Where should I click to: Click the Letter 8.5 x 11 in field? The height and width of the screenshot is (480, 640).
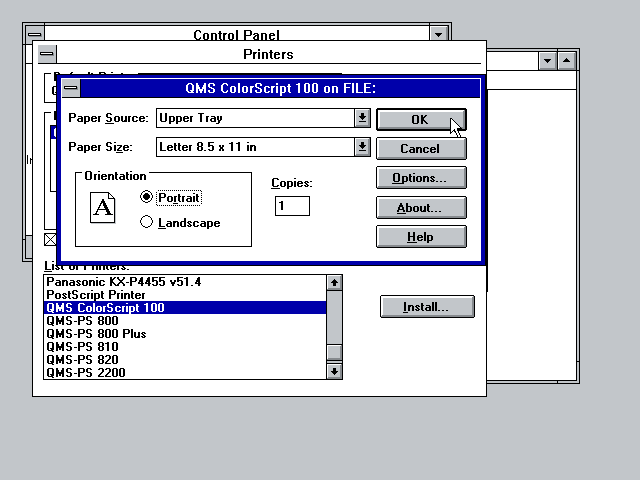click(256, 147)
